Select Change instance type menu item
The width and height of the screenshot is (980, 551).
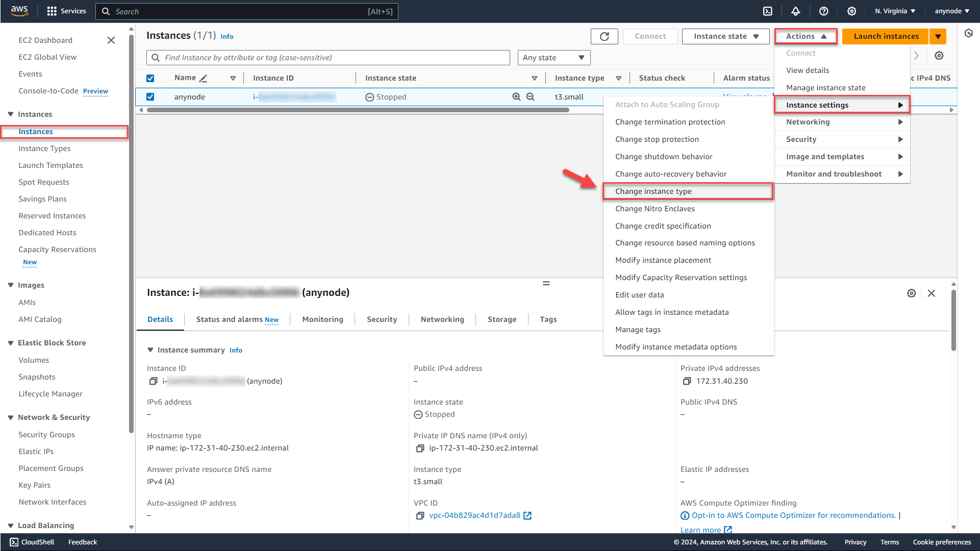click(x=654, y=191)
